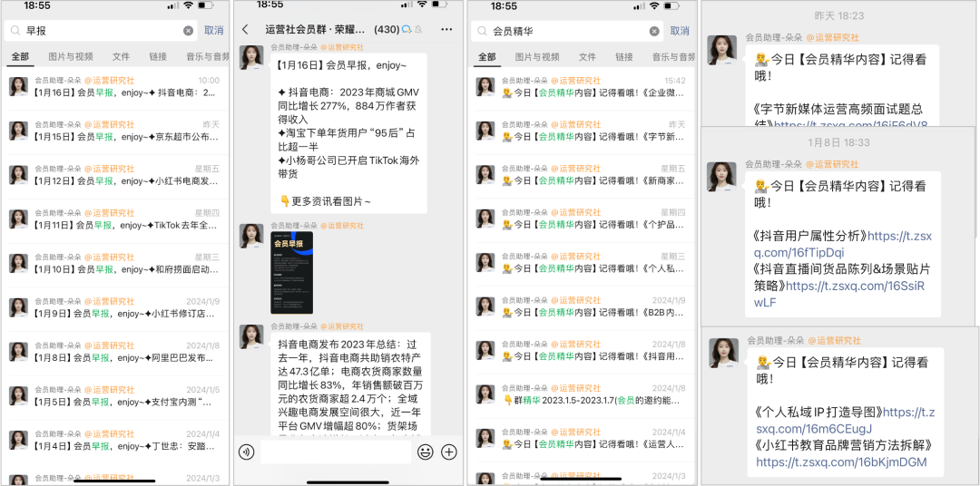The image size is (980, 486).
Task: Tap 取消 next to the 会员精华 search
Action: (680, 31)
